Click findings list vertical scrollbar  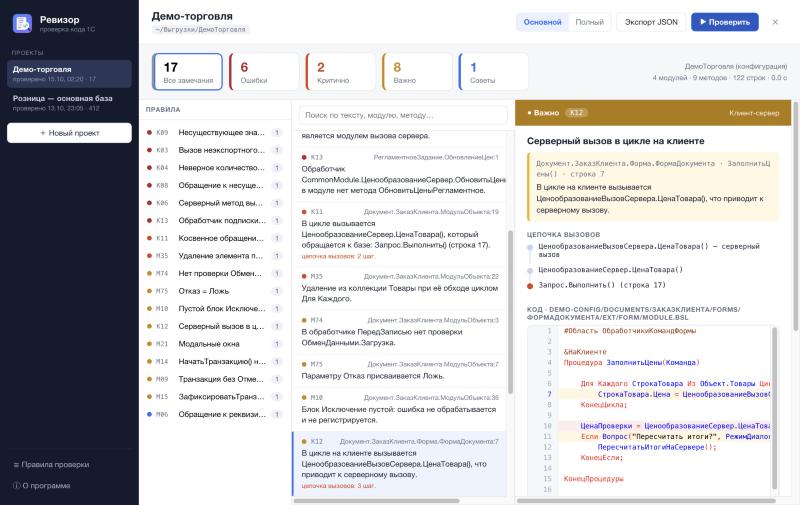pos(510,312)
